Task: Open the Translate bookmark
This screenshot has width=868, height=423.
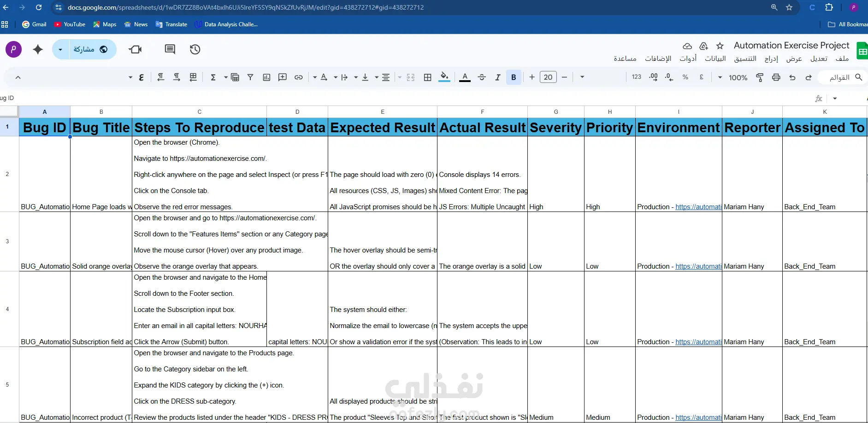Action: 171,24
